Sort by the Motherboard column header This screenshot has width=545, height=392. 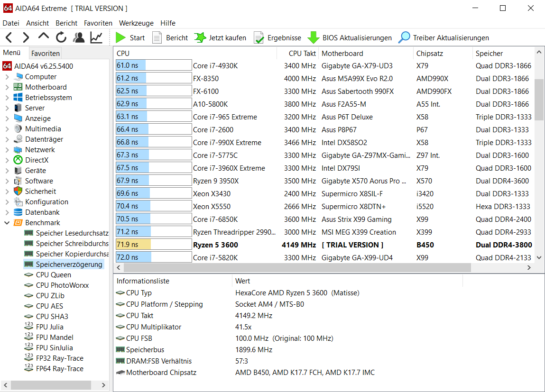pos(366,54)
